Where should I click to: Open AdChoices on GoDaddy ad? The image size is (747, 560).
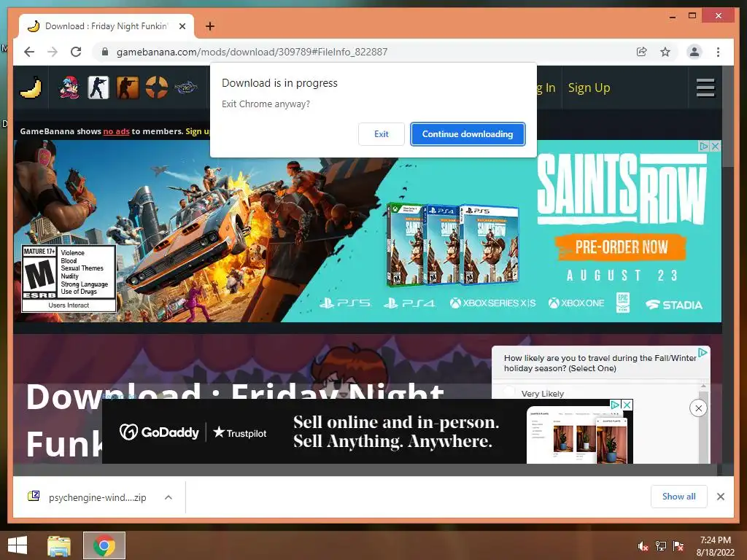pyautogui.click(x=616, y=405)
